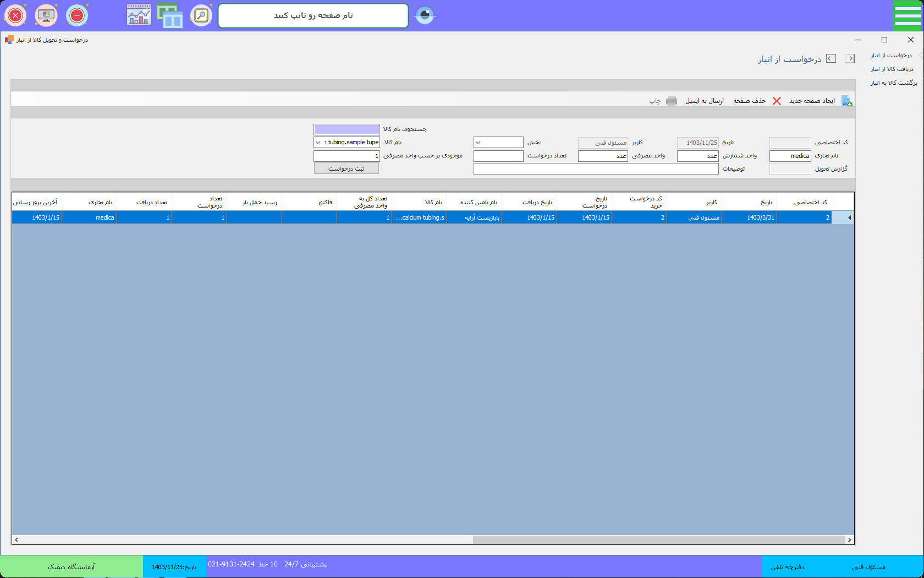Click the red minus icon in top bar
Image resolution: width=924 pixels, height=578 pixels.
click(x=77, y=15)
